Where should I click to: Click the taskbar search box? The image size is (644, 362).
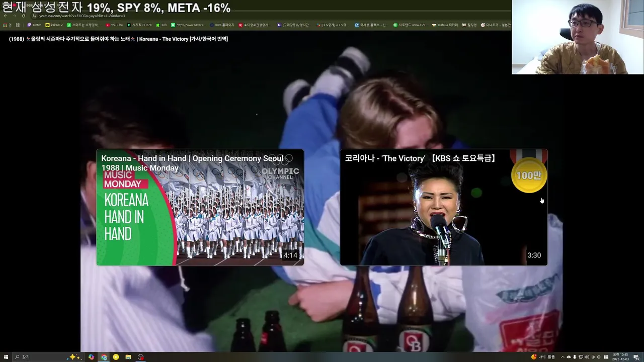48,357
